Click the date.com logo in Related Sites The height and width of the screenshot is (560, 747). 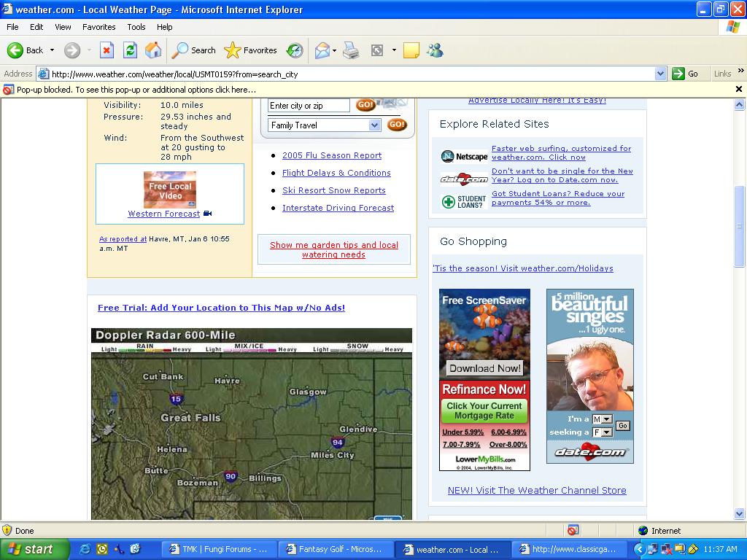[464, 179]
